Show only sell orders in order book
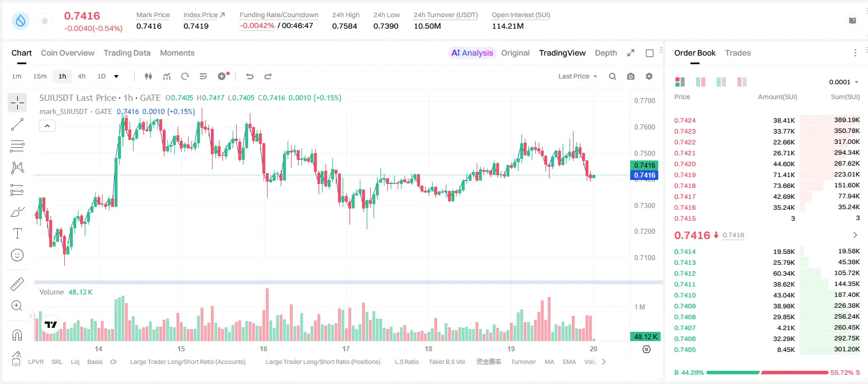868x384 pixels. (x=741, y=82)
